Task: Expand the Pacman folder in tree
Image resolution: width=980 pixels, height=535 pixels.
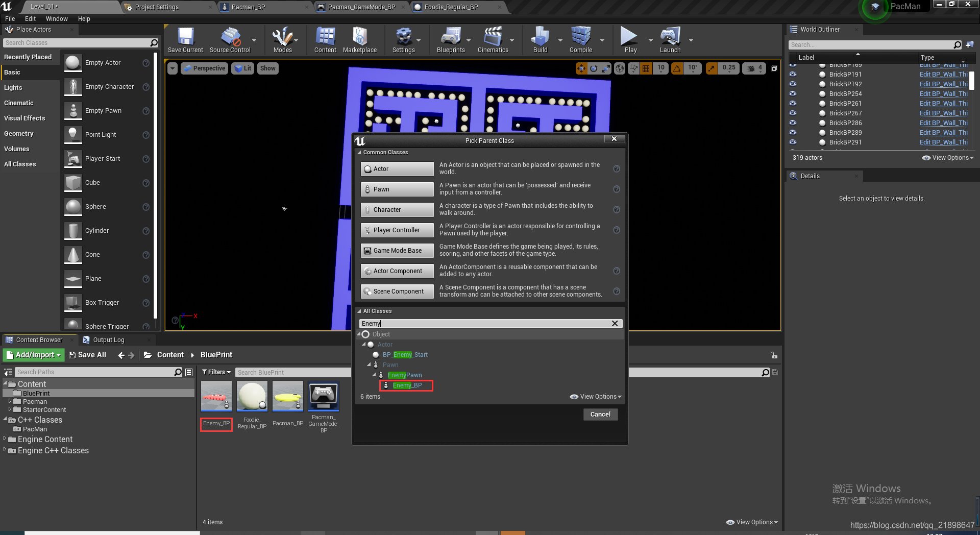Action: [x=10, y=401]
